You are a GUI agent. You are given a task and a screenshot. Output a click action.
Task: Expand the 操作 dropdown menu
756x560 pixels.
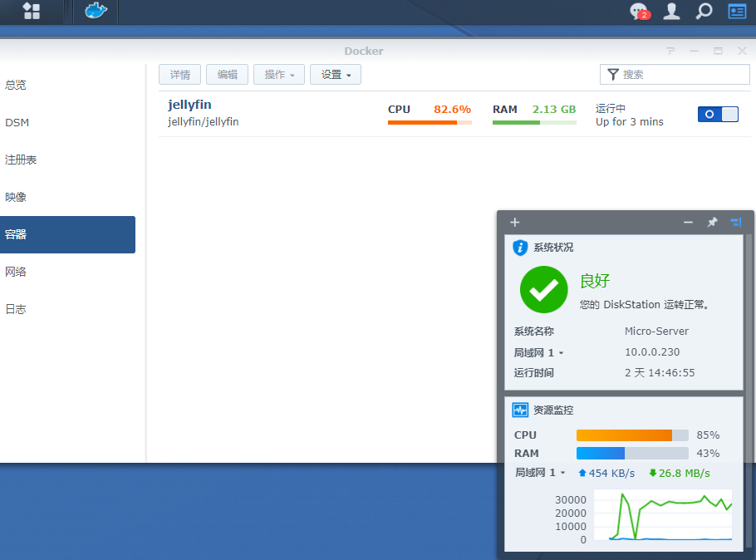point(279,75)
